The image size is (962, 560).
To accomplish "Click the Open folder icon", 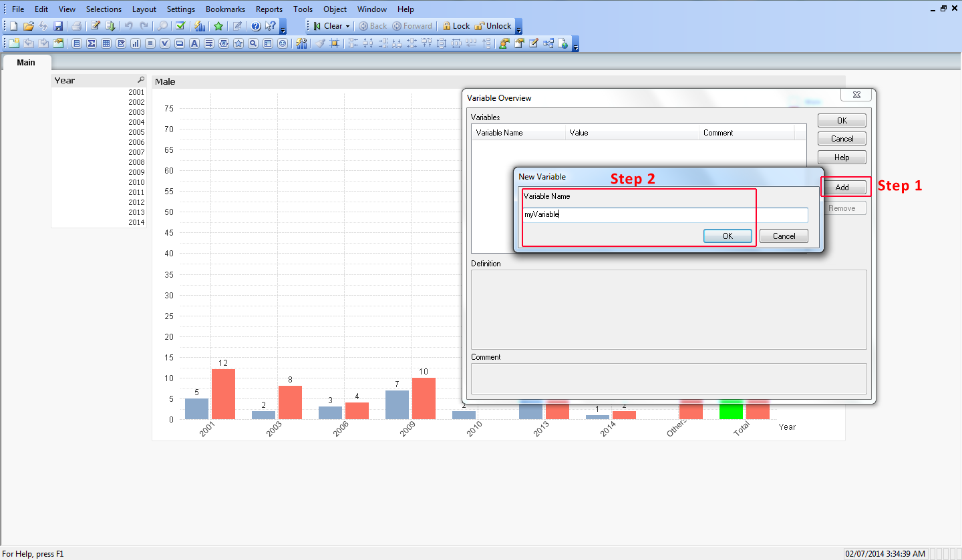I will pyautogui.click(x=28, y=26).
